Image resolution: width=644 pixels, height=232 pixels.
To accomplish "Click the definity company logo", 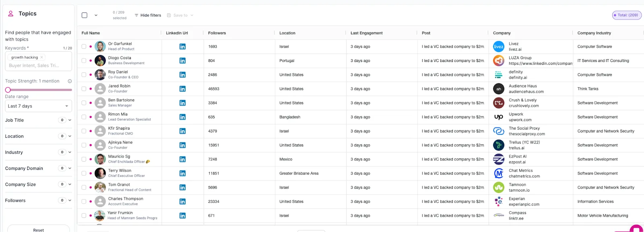I will click(x=499, y=75).
